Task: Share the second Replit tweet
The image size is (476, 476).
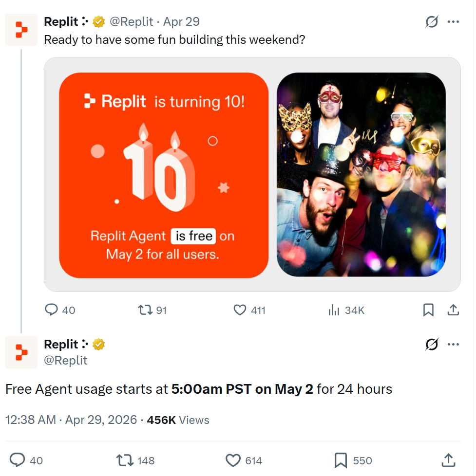Action: pyautogui.click(x=448, y=460)
